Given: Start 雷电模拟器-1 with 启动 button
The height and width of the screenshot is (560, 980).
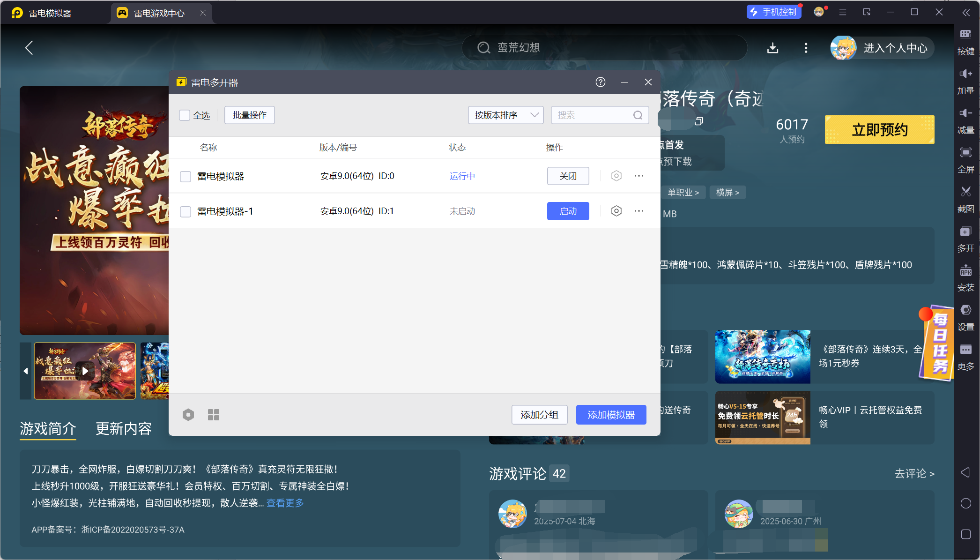Looking at the screenshot, I should [568, 211].
